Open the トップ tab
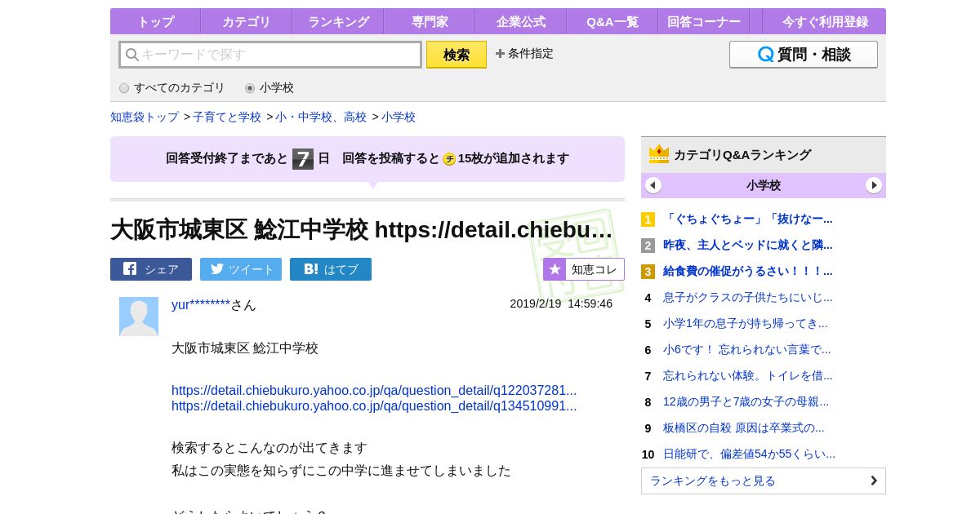Viewport: 980px width, 514px height. coord(155,22)
